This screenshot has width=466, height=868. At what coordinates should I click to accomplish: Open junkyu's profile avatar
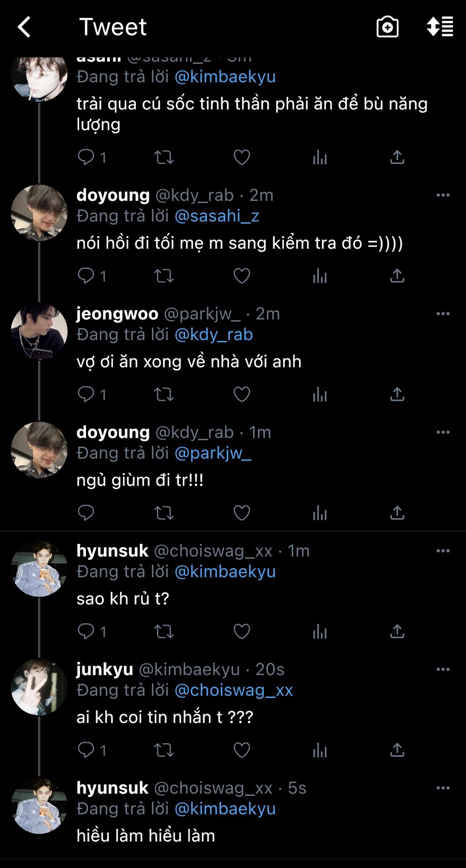click(x=39, y=687)
